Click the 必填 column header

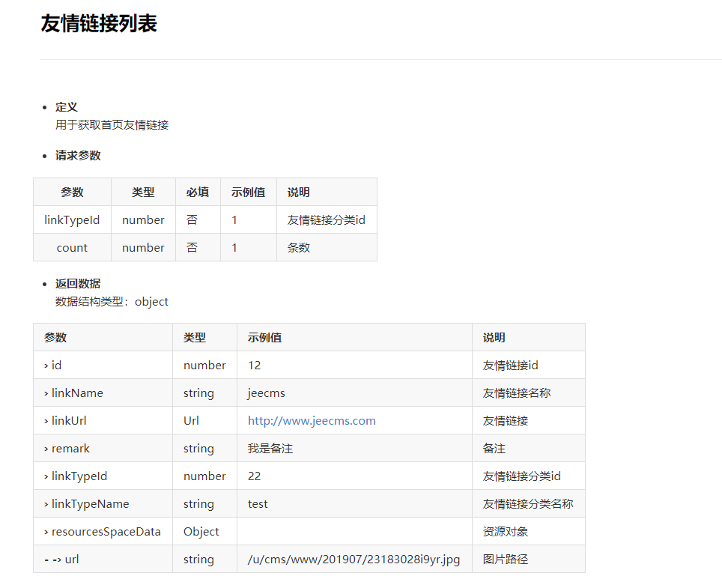pyautogui.click(x=198, y=193)
